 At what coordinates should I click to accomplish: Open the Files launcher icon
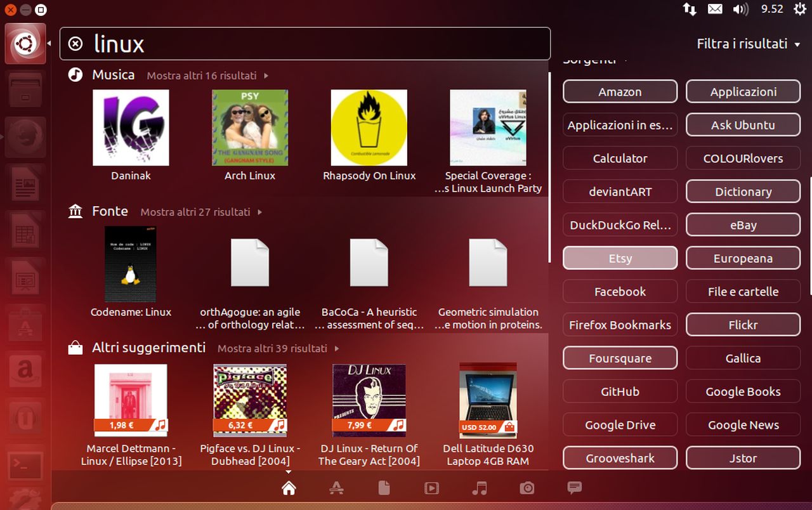(x=25, y=89)
